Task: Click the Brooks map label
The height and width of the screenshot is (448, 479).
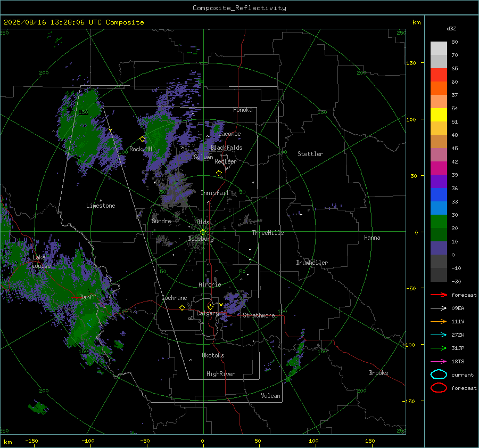Action: 378,373
